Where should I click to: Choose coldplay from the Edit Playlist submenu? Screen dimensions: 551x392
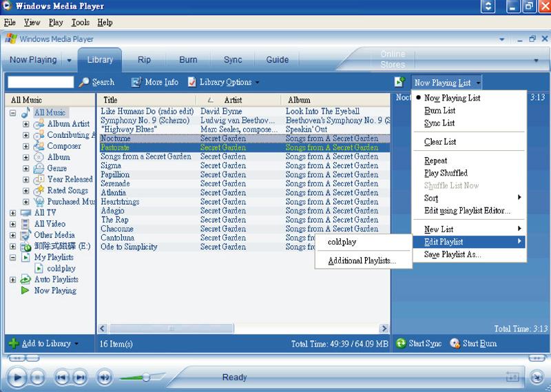(342, 242)
